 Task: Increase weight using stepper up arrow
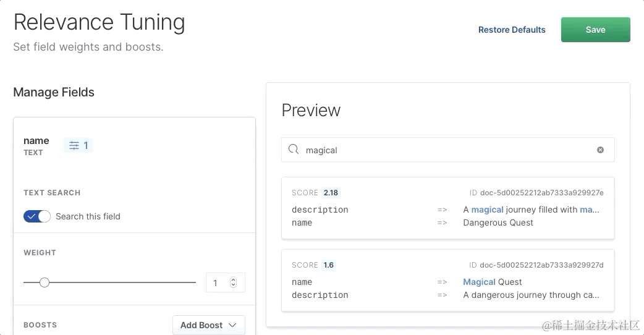[233, 280]
